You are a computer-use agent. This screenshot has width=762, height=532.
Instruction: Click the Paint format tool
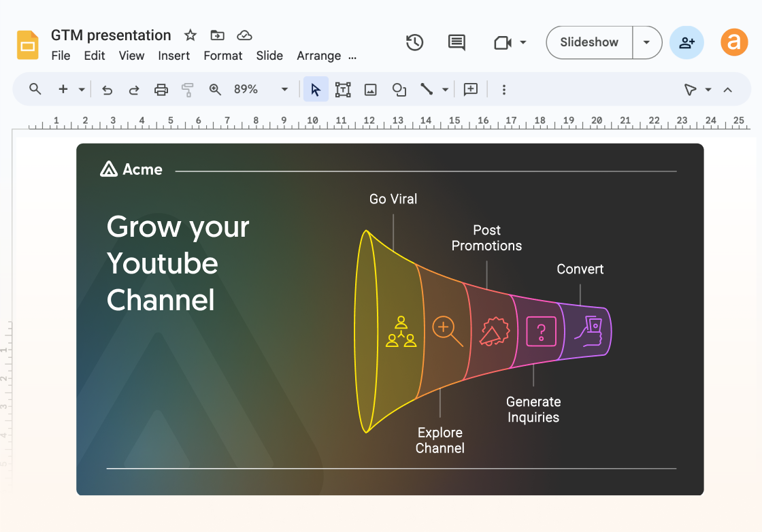[x=188, y=89]
